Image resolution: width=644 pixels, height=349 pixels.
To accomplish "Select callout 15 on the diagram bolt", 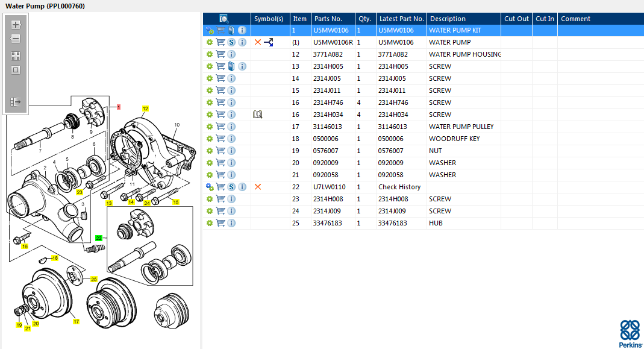I will point(175,202).
